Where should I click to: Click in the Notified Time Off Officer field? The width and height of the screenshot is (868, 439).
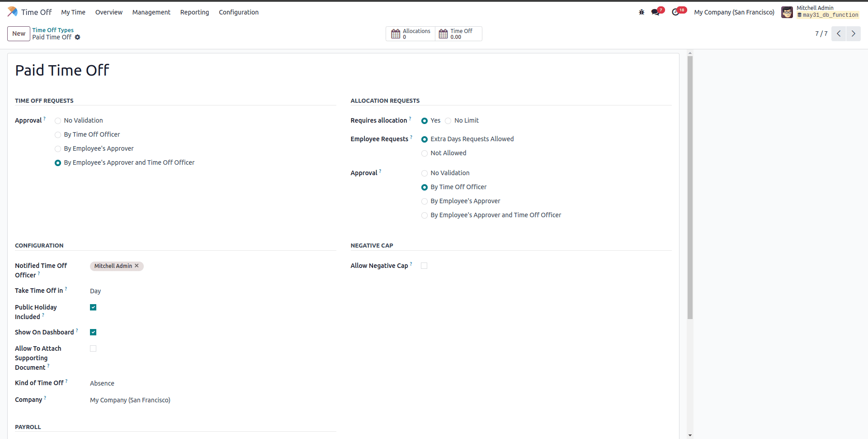(213, 266)
